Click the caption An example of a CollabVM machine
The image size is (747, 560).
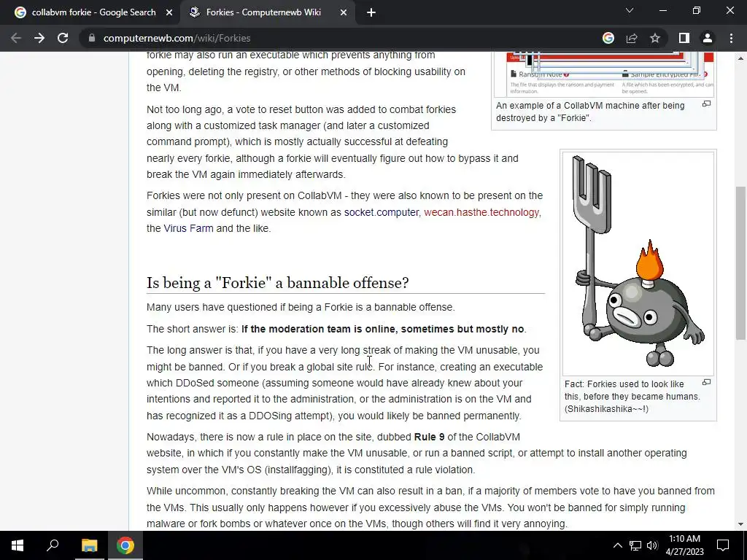point(590,112)
